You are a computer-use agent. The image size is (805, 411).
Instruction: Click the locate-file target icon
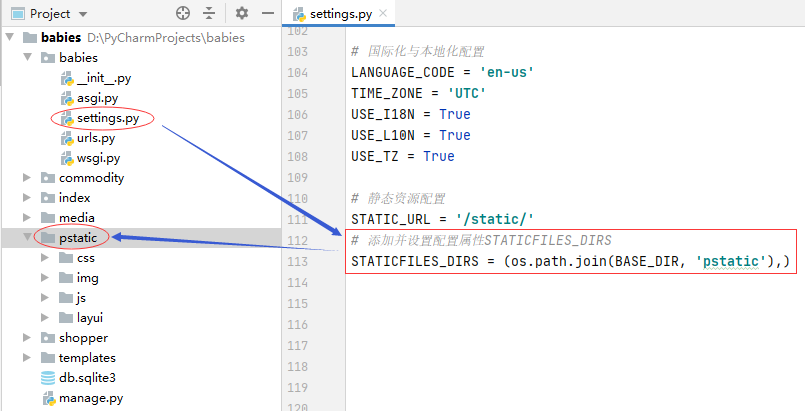[183, 13]
